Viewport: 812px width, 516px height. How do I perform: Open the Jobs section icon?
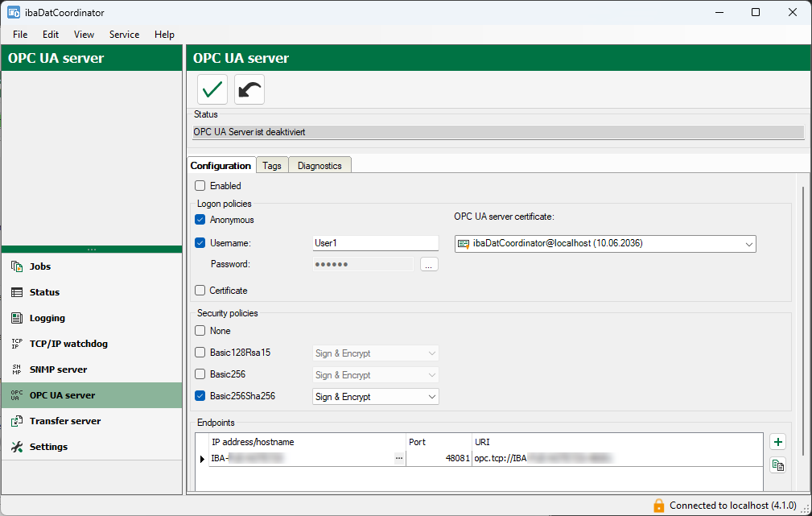point(17,266)
